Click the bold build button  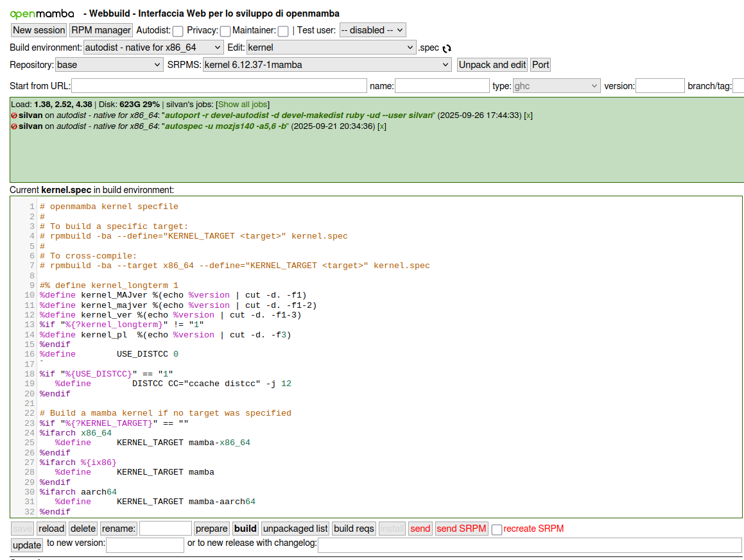[245, 529]
